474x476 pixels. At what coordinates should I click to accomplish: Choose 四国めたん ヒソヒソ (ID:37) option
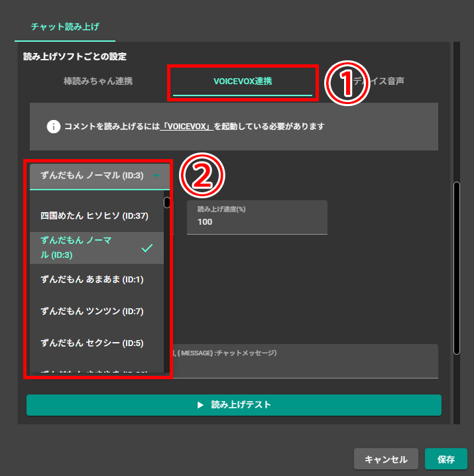pos(97,216)
